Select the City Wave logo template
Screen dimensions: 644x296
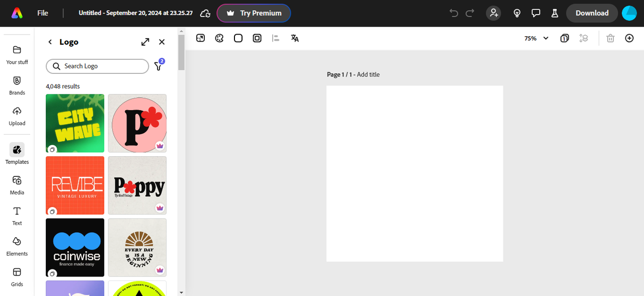[75, 123]
